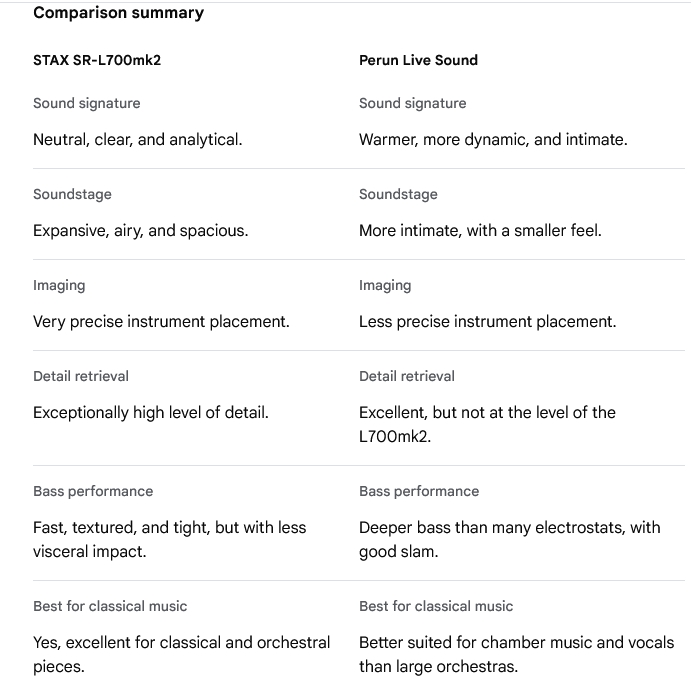The height and width of the screenshot is (695, 691).
Task: Click Detail retrieval label in the Perun column
Action: point(406,376)
